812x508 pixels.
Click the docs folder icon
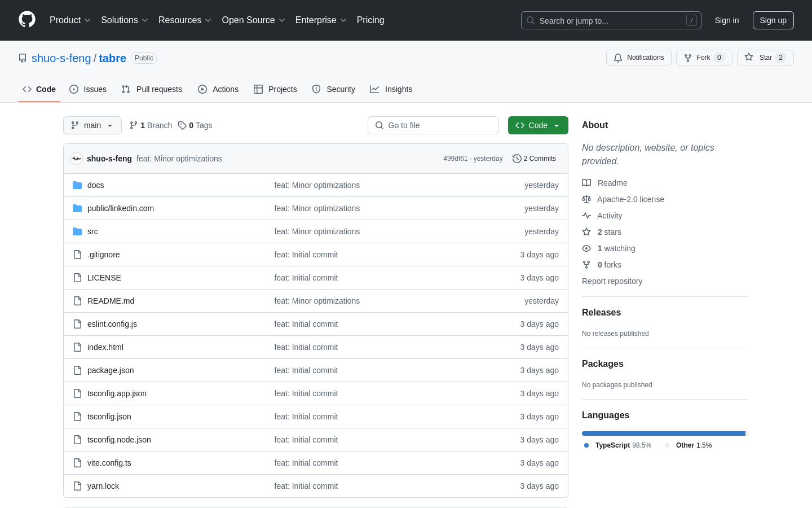click(x=77, y=185)
